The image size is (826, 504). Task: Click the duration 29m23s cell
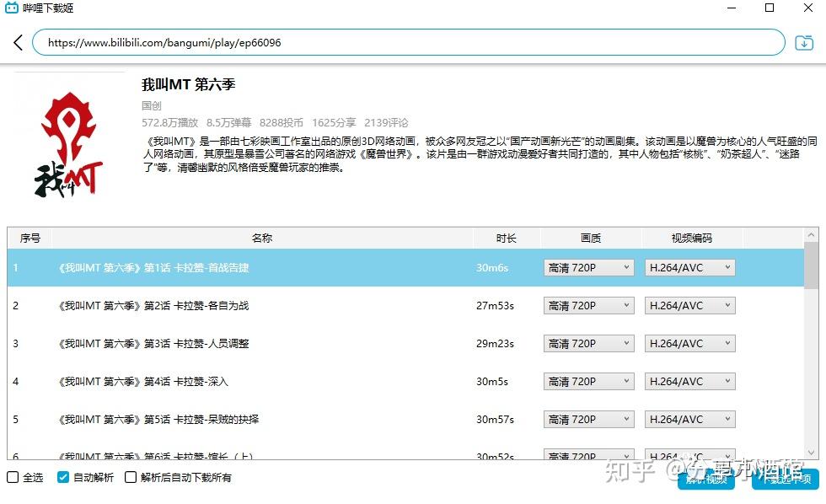pyautogui.click(x=496, y=343)
